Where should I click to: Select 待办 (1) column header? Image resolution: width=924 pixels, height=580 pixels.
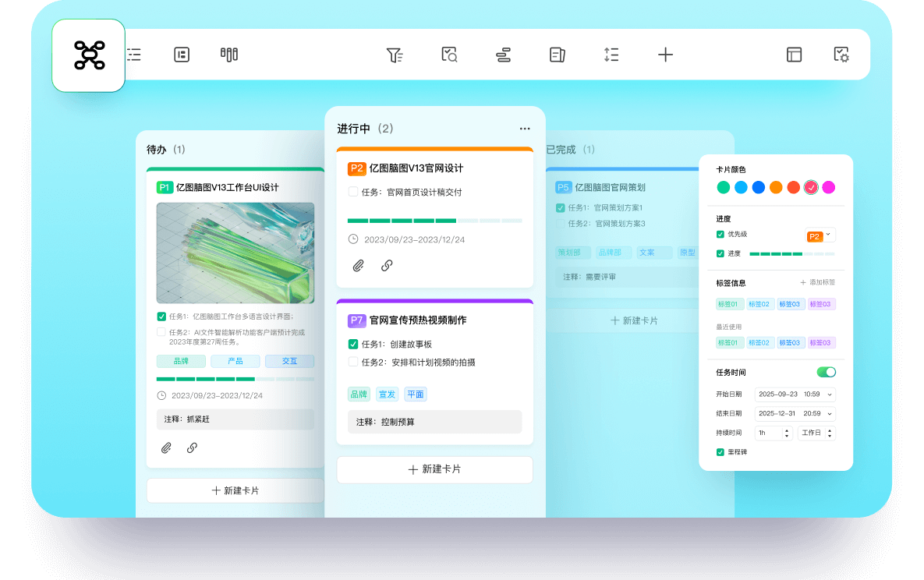coord(166,150)
